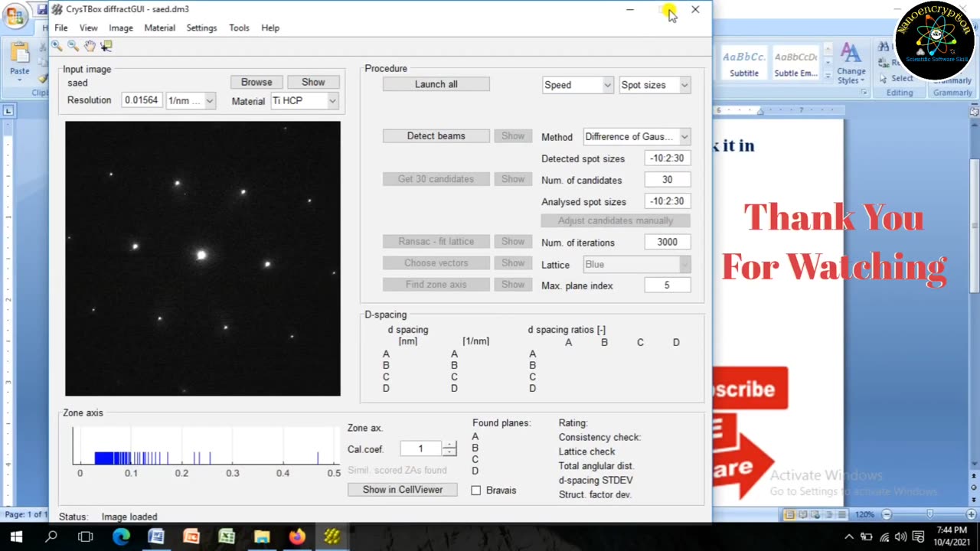Click the CrysTBox taskbar icon
This screenshot has height=551, width=980.
tap(332, 537)
